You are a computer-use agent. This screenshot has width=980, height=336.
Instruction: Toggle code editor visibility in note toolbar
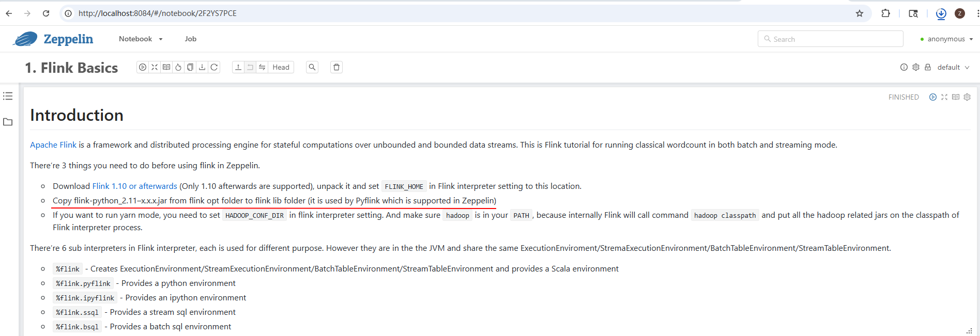[155, 67]
